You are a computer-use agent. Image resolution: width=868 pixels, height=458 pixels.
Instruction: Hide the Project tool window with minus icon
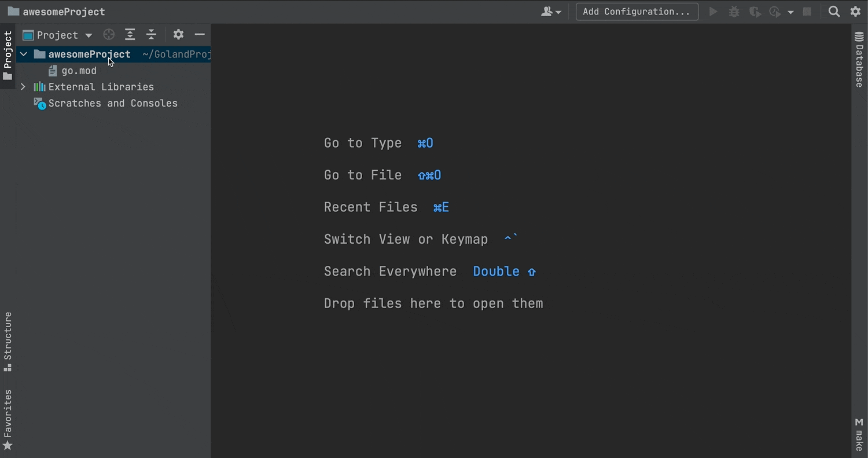(200, 35)
